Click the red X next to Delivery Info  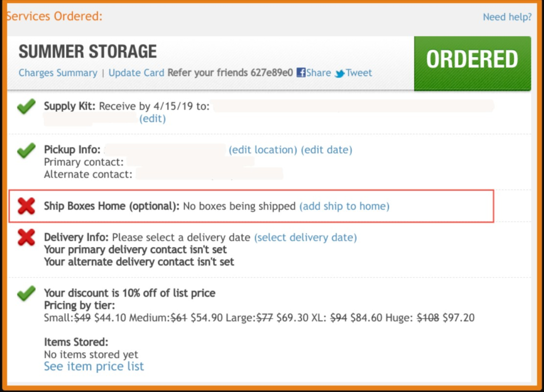coord(26,237)
